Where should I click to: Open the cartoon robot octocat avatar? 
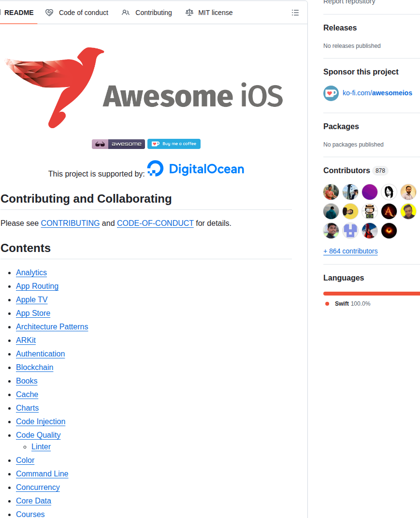pyautogui.click(x=369, y=211)
